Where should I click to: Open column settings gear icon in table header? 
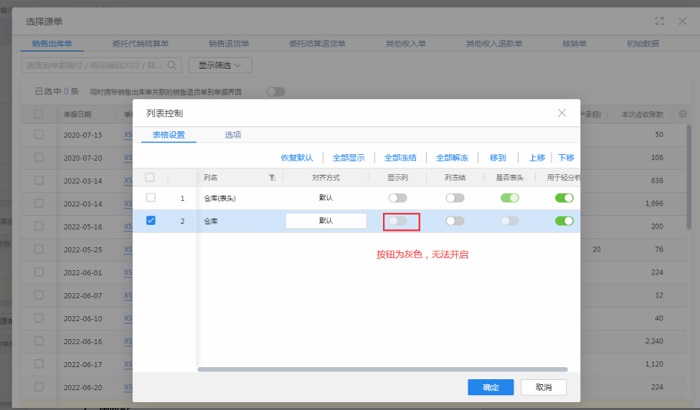pyautogui.click(x=683, y=114)
